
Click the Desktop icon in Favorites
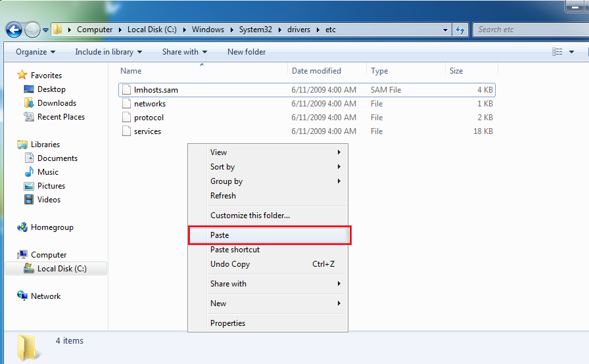pos(29,89)
